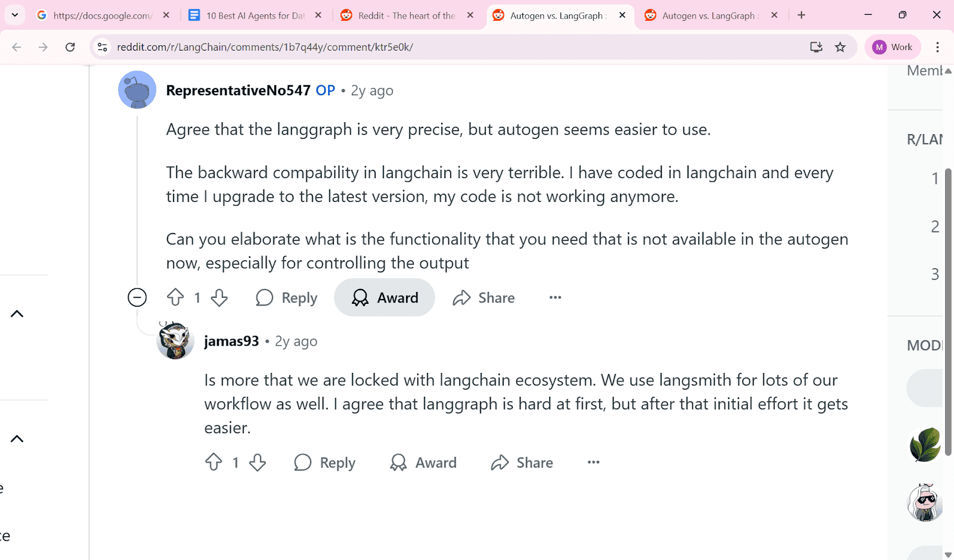This screenshot has width=954, height=560.
Task: Collapse the thread using the lower left chevron
Action: [x=16, y=439]
